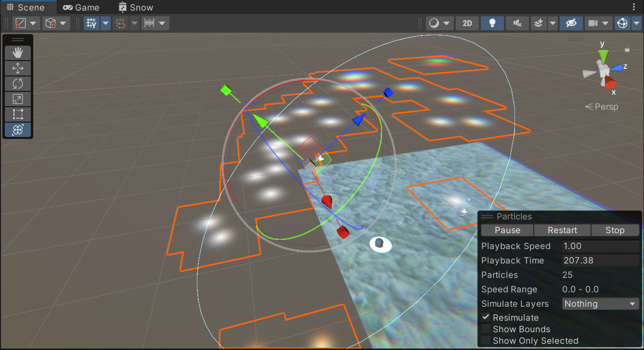Click the white oval gizmo icon on water

click(380, 244)
